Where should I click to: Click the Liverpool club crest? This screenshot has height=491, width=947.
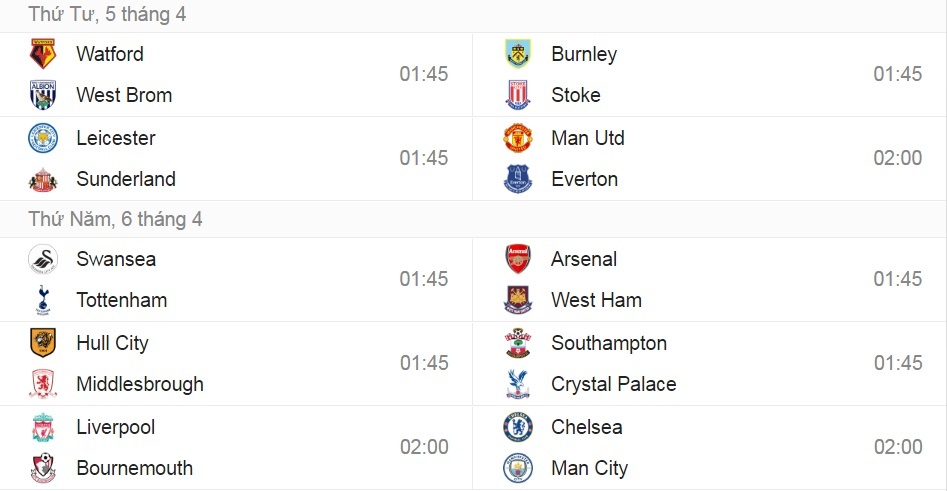[x=43, y=427]
